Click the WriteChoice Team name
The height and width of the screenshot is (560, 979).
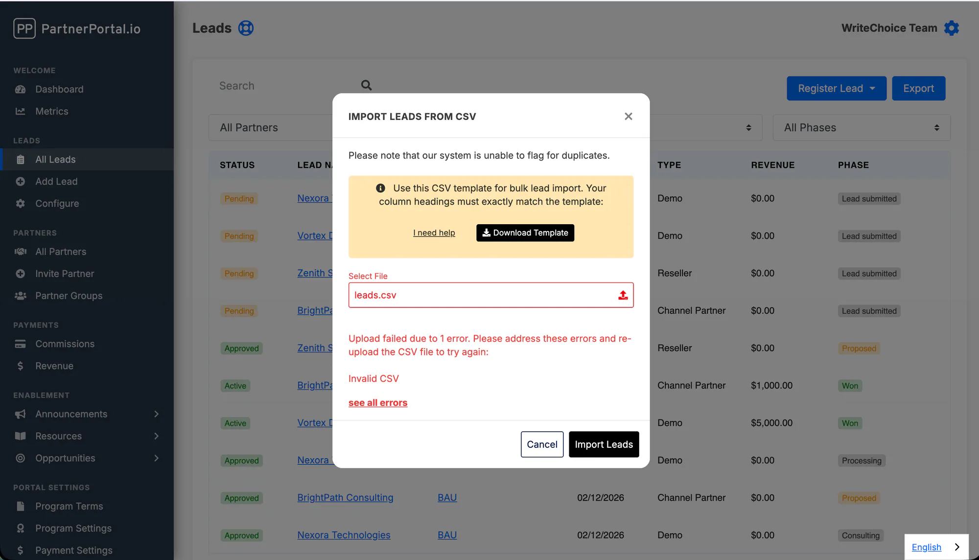click(x=889, y=28)
